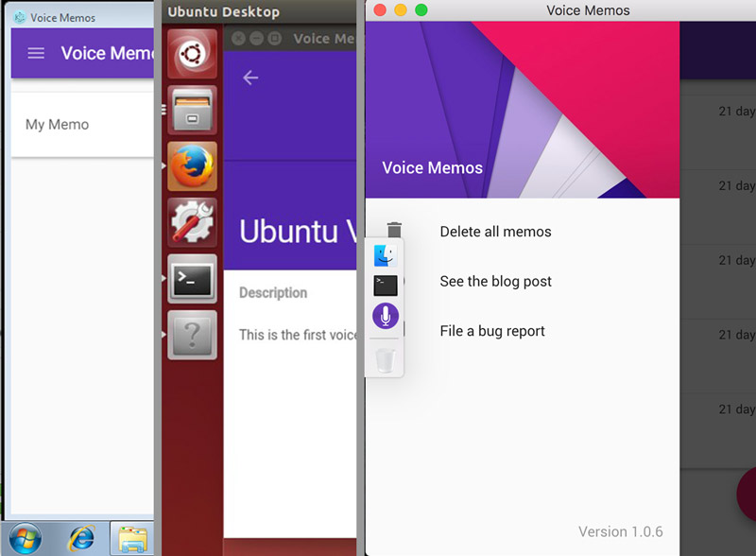Click the Finder icon in the macOS dock

[x=384, y=253]
